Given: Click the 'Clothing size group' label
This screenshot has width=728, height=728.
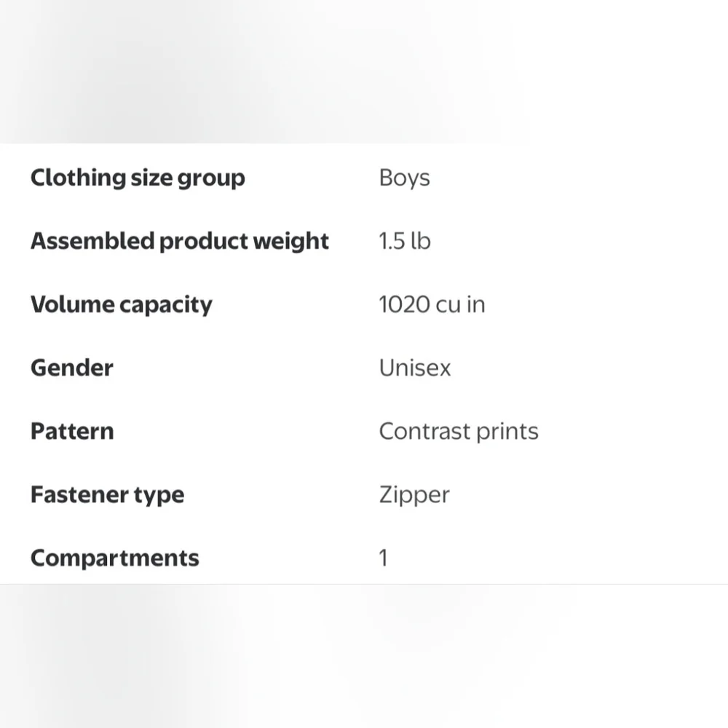Looking at the screenshot, I should pos(138,178).
